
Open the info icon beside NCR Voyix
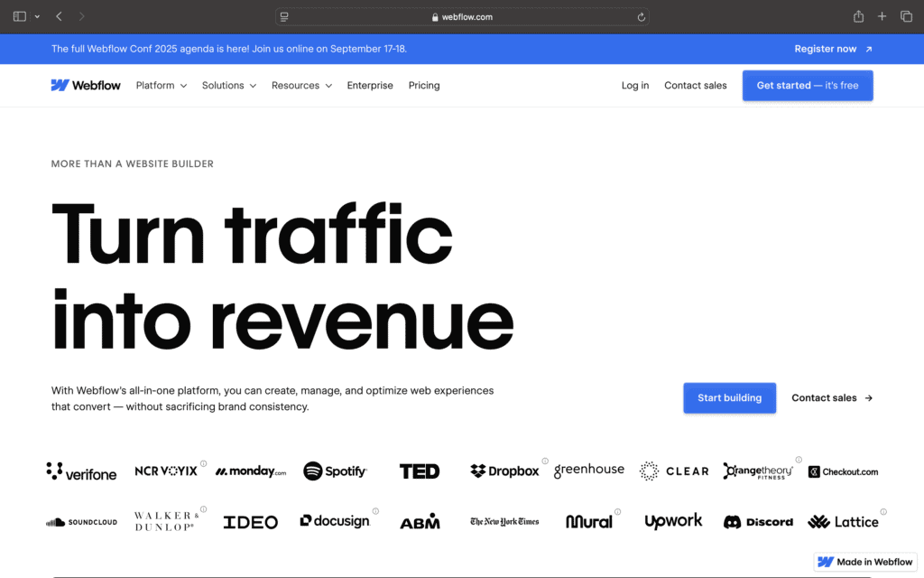pyautogui.click(x=203, y=463)
